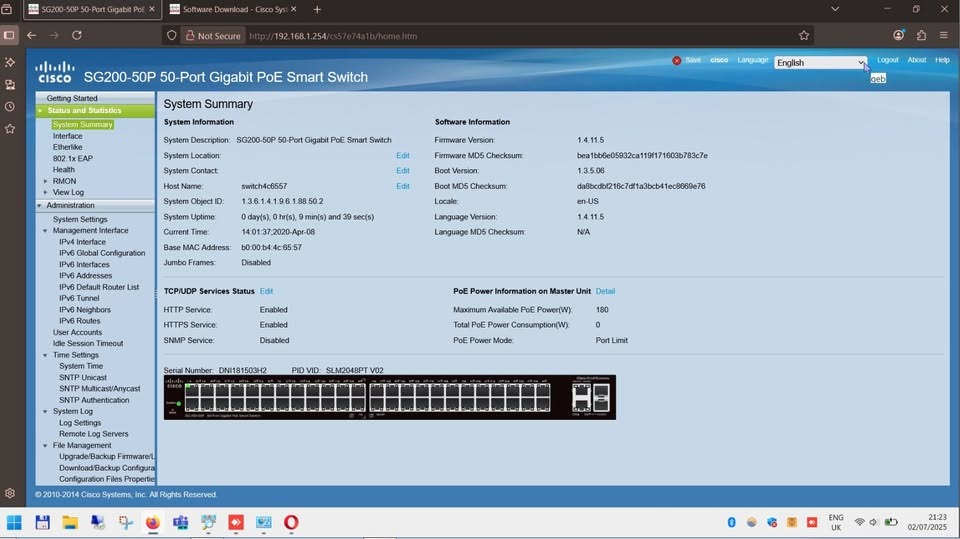Collapse the Status and Statistics section
Image resolution: width=960 pixels, height=539 pixels.
[40, 111]
